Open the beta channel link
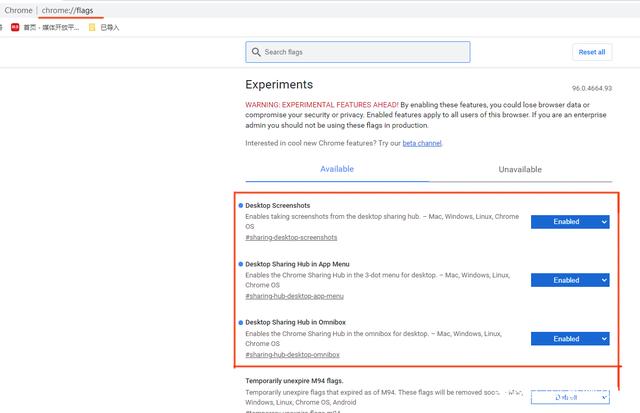Viewport: 640px width, 413px height. coord(422,143)
